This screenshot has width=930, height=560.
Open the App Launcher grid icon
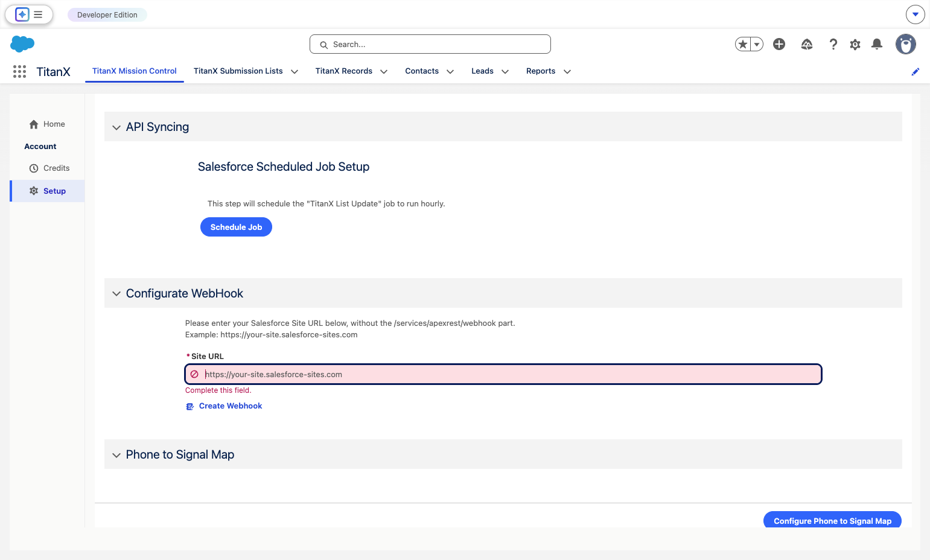coord(19,72)
